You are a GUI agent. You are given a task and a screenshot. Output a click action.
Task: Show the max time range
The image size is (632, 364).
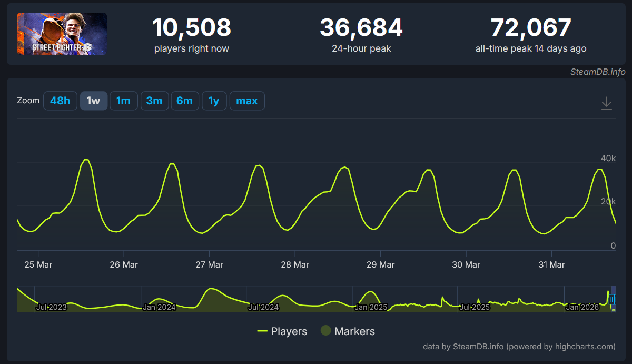(247, 101)
